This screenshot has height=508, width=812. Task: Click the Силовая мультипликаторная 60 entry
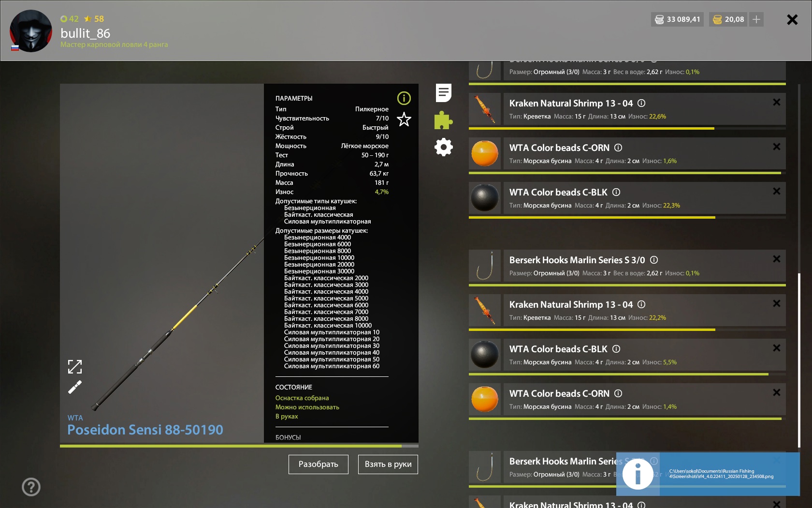click(332, 366)
